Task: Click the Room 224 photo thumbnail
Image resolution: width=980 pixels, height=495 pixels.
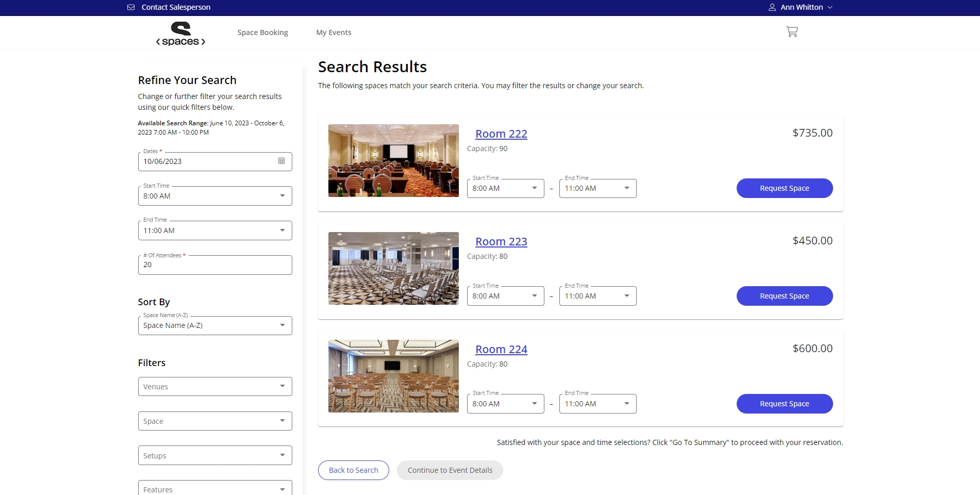Action: point(393,376)
